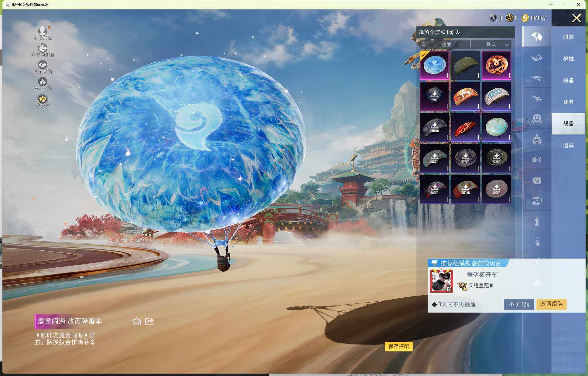
Task: Toggle the favorite star for this parachute
Action: point(137,321)
